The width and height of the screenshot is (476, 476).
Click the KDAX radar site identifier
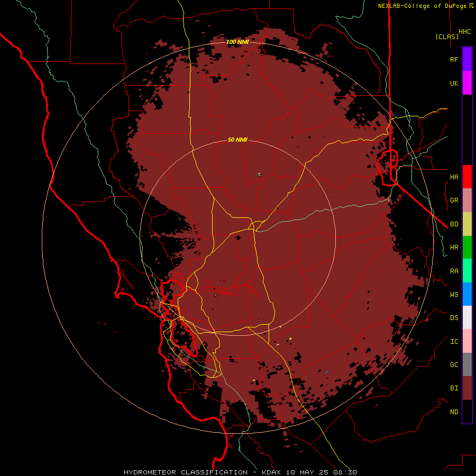[271, 472]
